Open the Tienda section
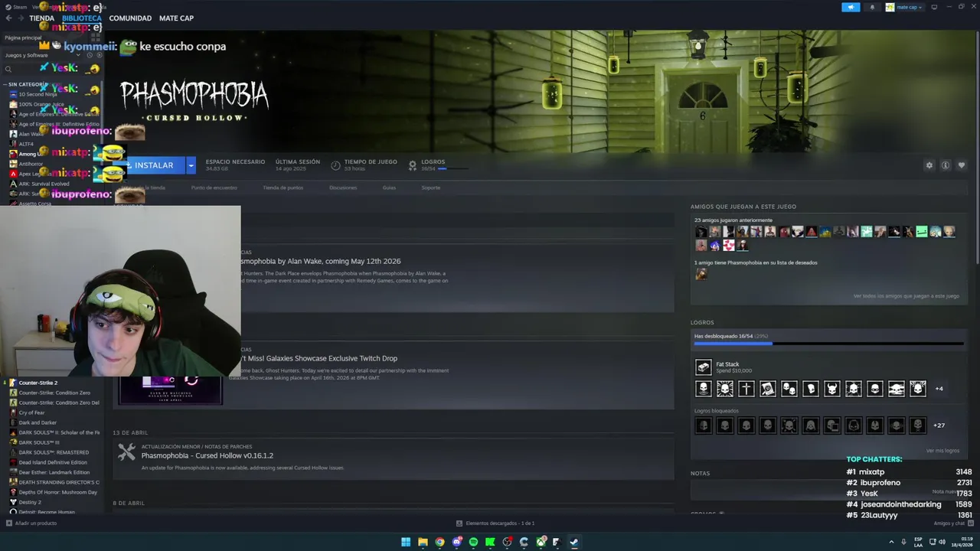Viewport: 980px width, 551px height. (x=41, y=18)
